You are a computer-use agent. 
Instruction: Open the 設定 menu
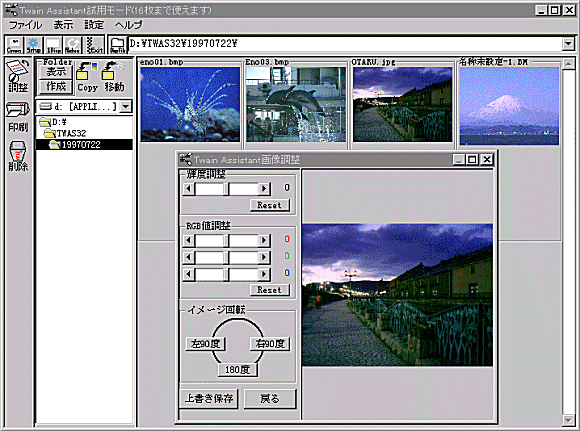94,25
